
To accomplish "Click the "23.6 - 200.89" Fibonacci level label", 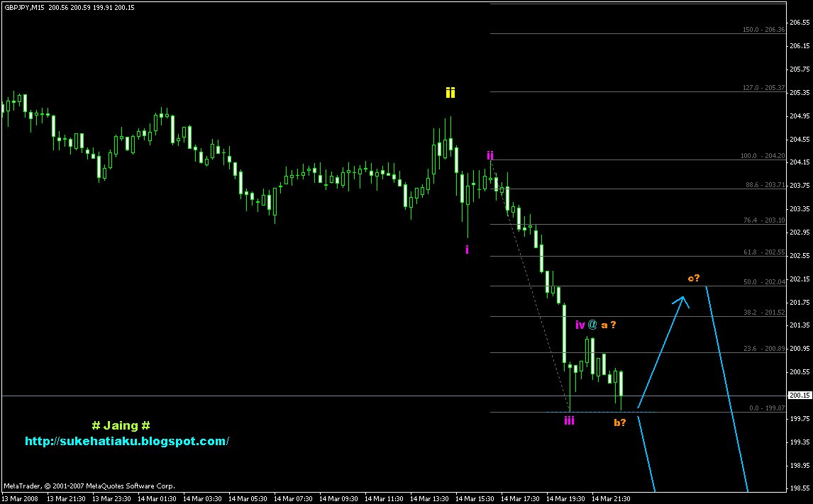I will [x=765, y=349].
